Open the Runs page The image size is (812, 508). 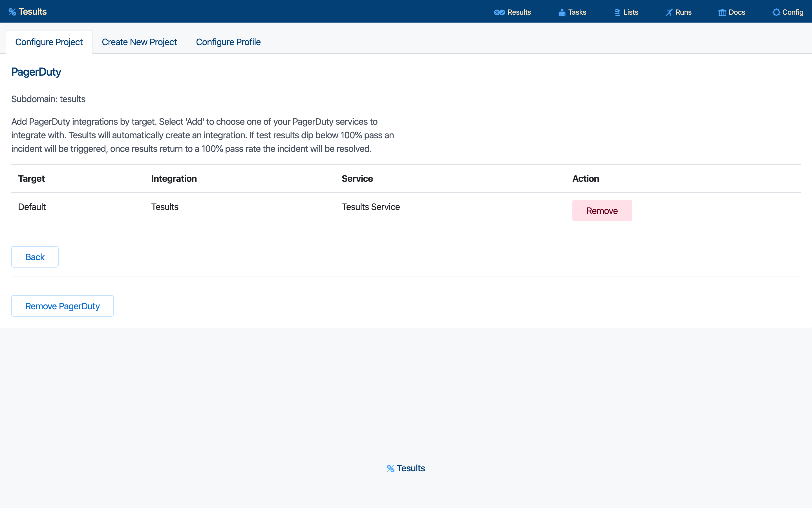click(678, 12)
